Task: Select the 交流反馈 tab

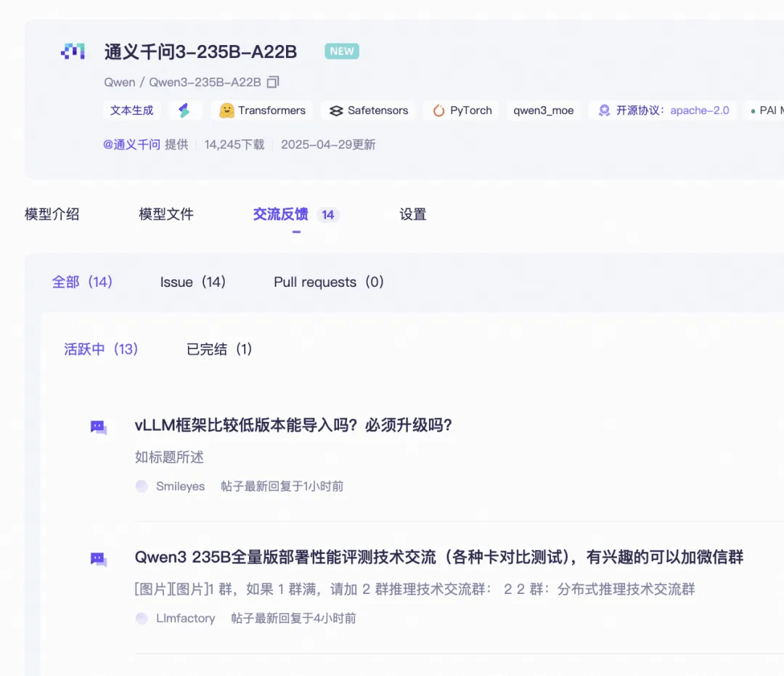Action: (280, 214)
